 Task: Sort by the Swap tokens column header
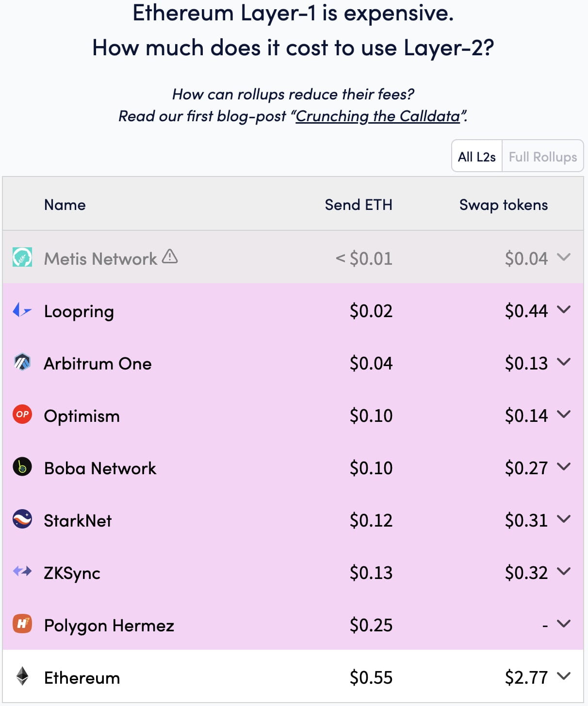[504, 205]
